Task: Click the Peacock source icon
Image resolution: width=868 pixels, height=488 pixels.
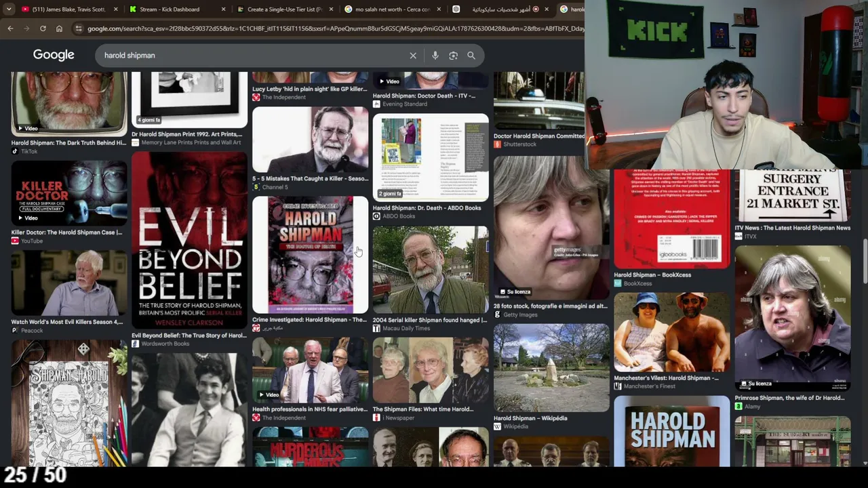Action: pyautogui.click(x=15, y=330)
